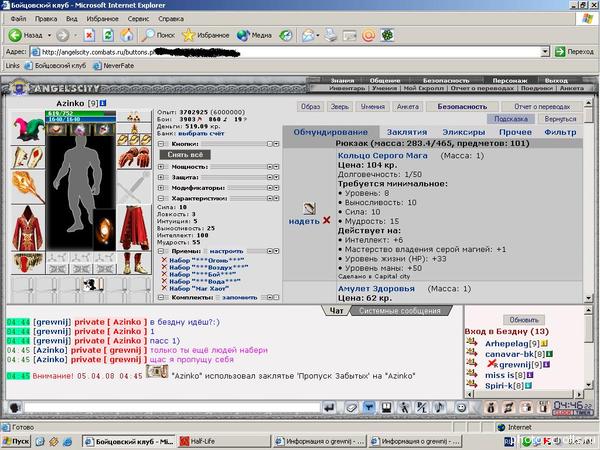The image size is (600, 450).
Task: Click the earrings equipment slot
Action: click(x=134, y=117)
